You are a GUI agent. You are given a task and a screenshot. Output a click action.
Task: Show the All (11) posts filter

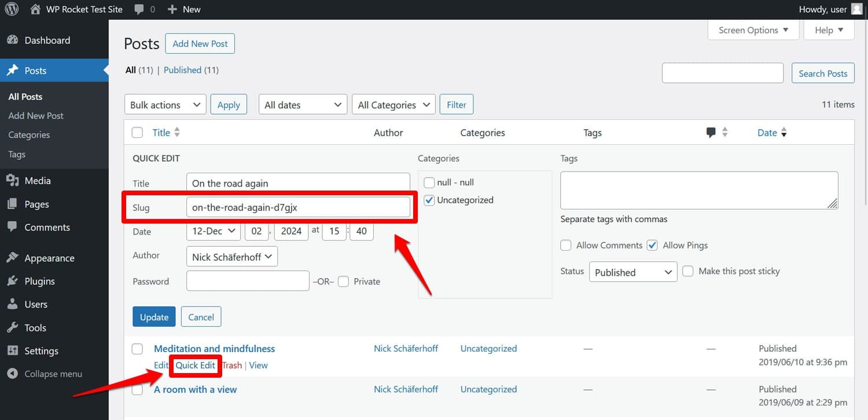pyautogui.click(x=139, y=70)
